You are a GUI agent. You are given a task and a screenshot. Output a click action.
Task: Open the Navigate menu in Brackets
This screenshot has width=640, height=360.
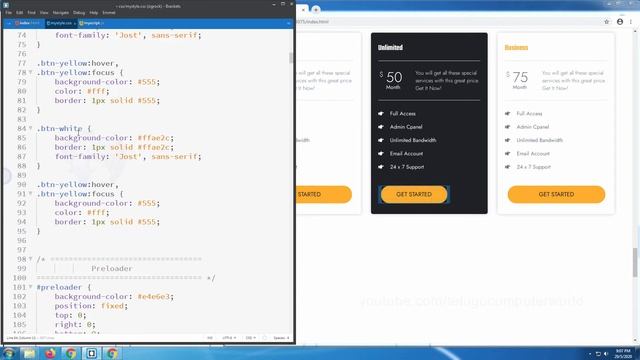click(x=60, y=13)
